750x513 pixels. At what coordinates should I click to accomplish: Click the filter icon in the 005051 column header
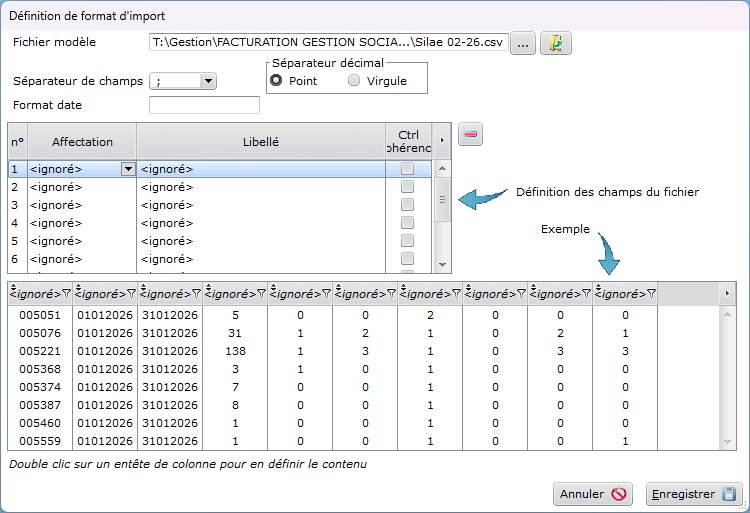66,294
